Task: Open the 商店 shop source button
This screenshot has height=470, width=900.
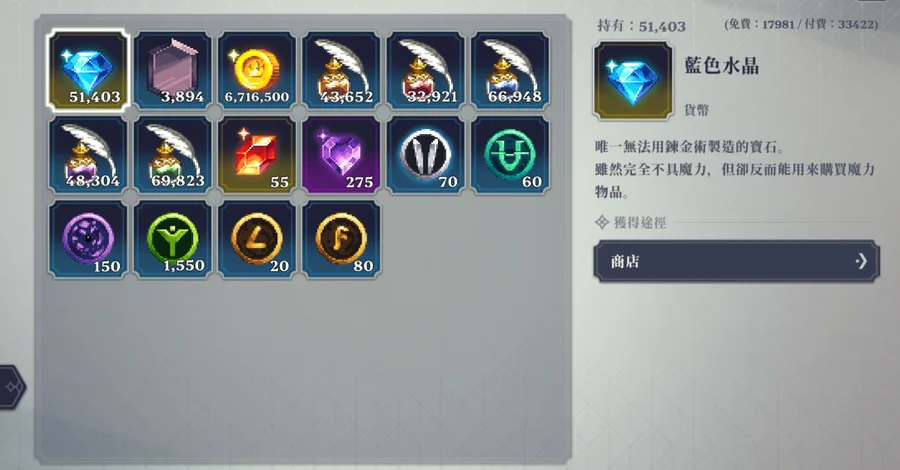Action: 736,262
